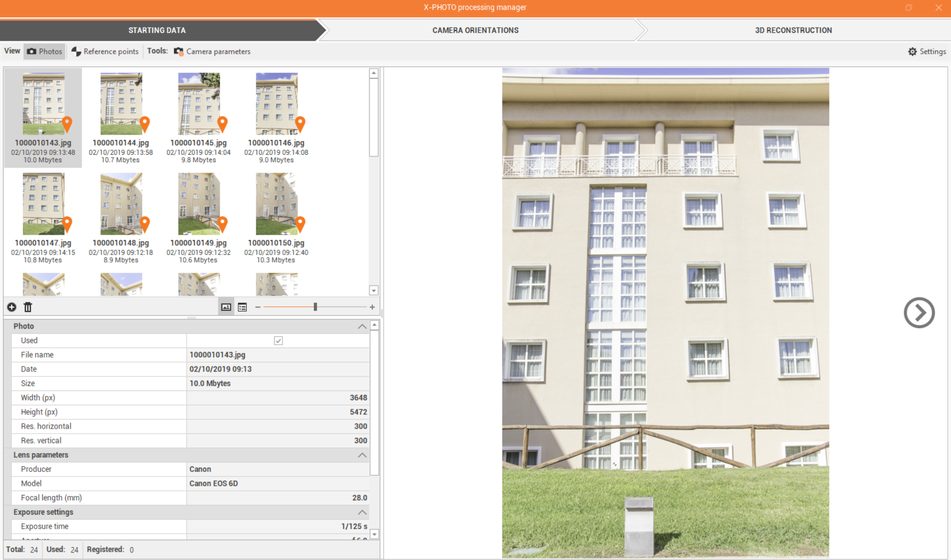
Task: Click the thumbnail zoom-in plus icon
Action: tap(372, 307)
